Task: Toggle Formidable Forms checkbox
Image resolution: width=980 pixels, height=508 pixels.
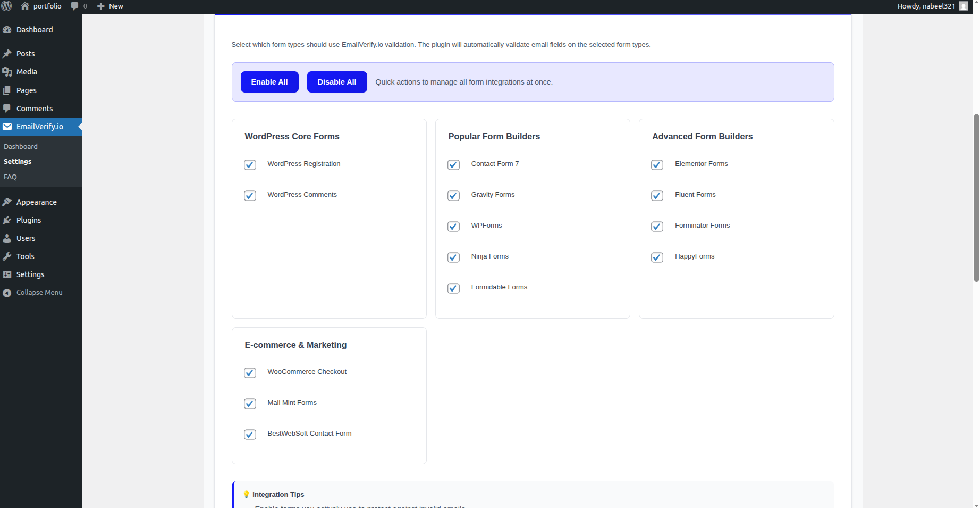Action: 453,288
